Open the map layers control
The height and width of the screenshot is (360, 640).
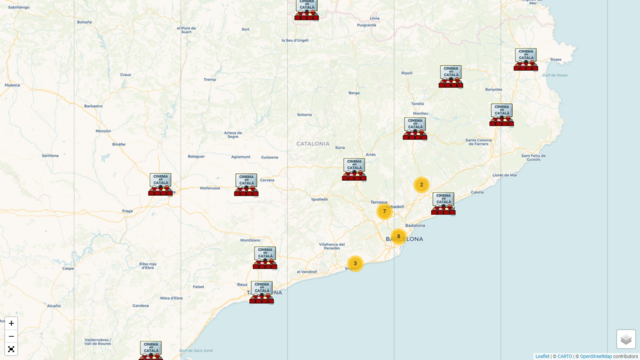tap(626, 339)
